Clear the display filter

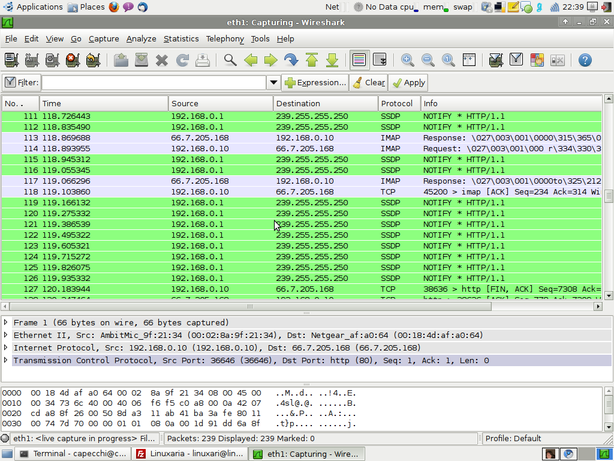368,83
